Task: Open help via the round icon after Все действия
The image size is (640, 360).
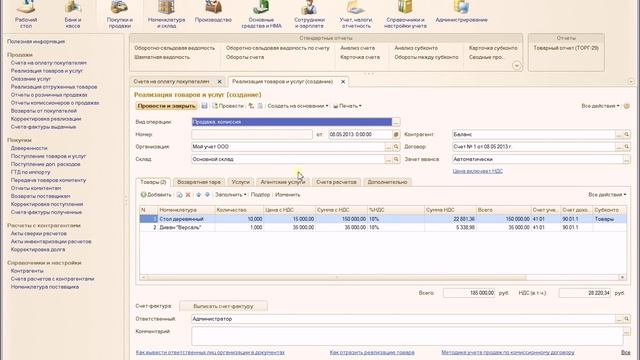Action: point(627,106)
